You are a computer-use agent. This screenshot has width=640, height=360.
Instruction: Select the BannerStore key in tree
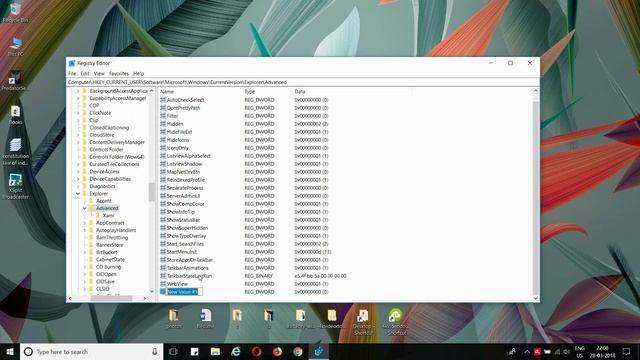[x=109, y=245]
